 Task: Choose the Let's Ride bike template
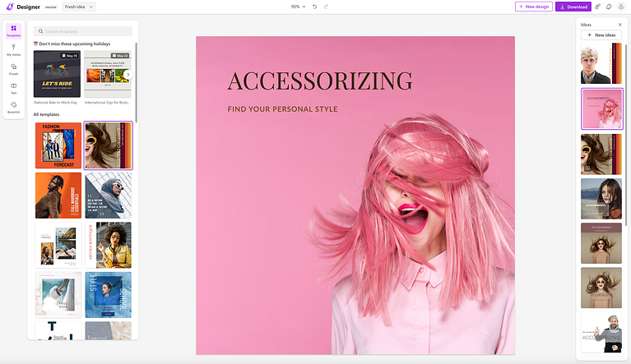coord(57,74)
